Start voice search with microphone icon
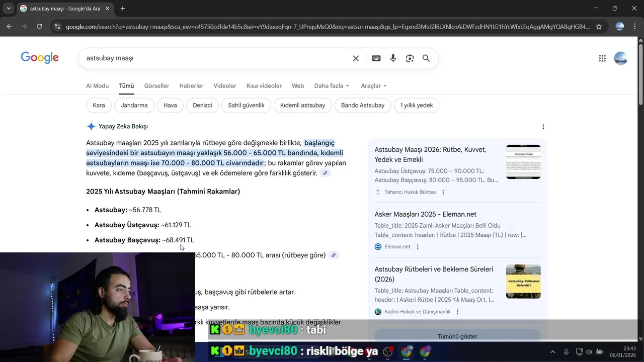644x362 pixels. tap(393, 58)
